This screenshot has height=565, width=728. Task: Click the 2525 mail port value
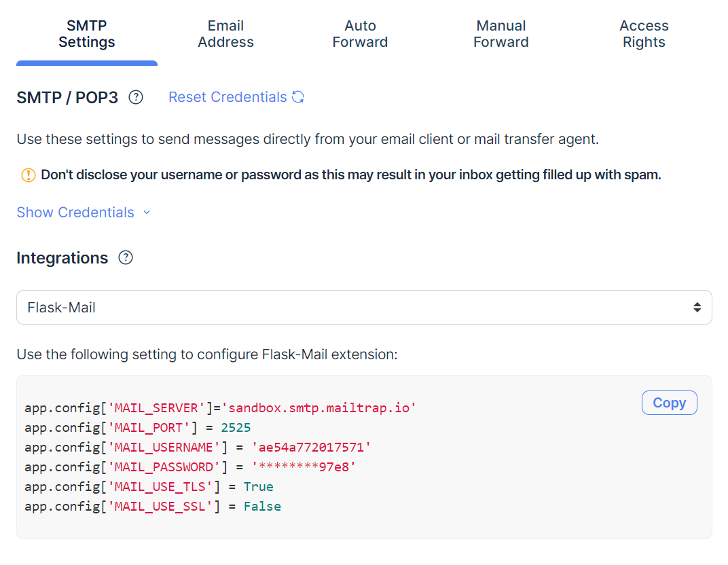[236, 428]
